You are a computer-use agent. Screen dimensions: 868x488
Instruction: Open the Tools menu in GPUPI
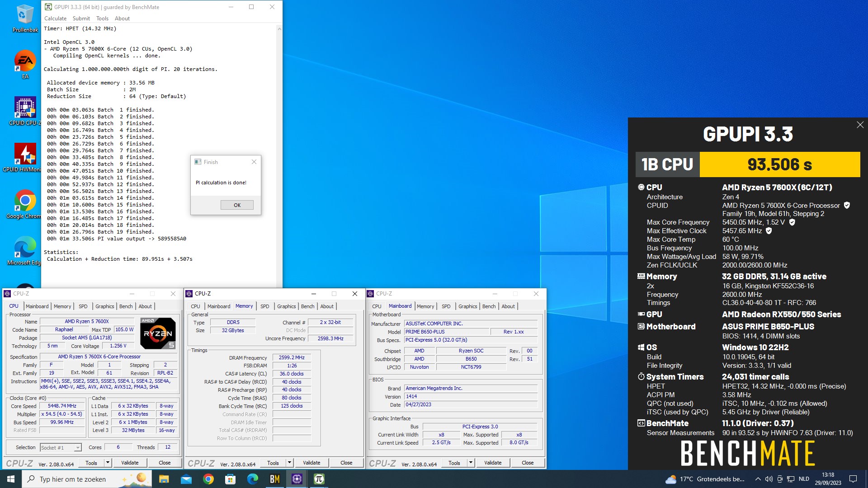pos(102,19)
